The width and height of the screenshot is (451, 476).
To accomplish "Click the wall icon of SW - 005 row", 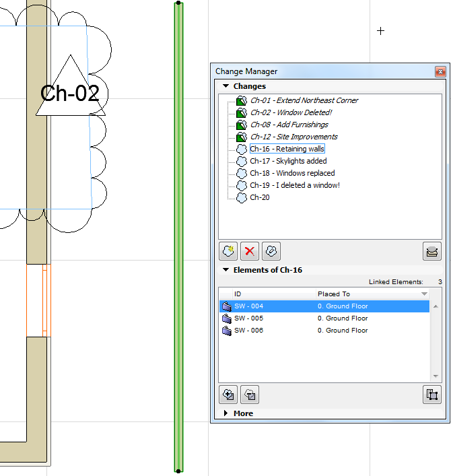I will point(226,318).
